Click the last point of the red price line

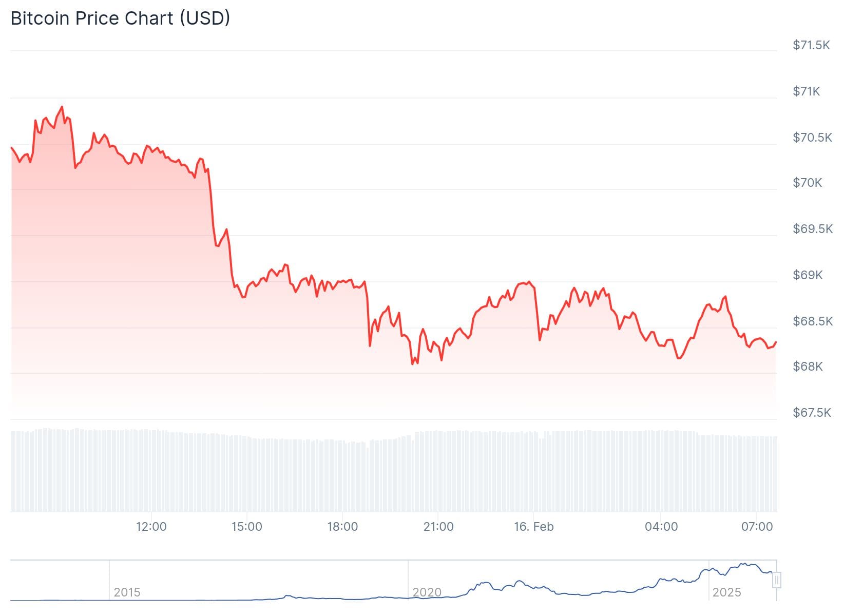click(x=776, y=342)
